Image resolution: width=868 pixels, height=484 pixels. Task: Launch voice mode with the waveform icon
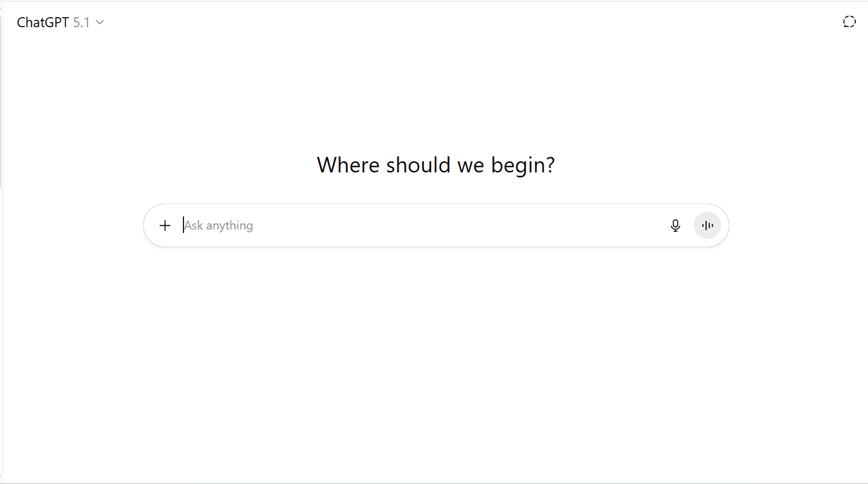click(707, 225)
